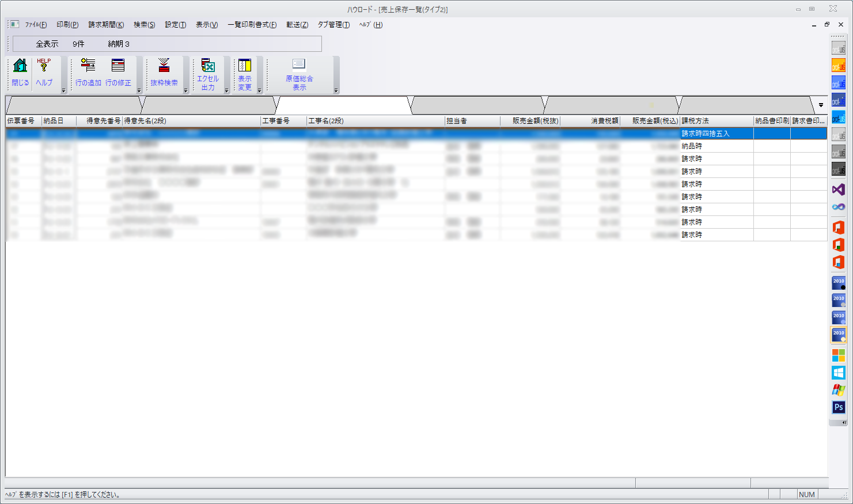This screenshot has height=504, width=853.
Task: Open 抜粋検索 filter search
Action: [x=164, y=66]
